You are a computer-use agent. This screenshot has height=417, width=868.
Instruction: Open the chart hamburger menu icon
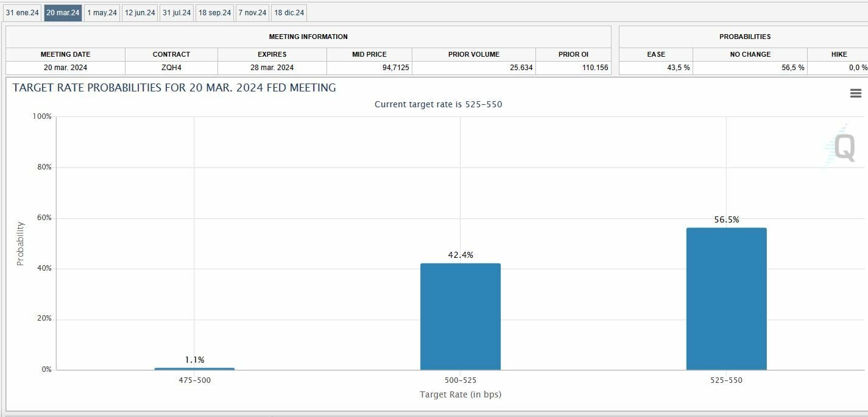click(855, 93)
